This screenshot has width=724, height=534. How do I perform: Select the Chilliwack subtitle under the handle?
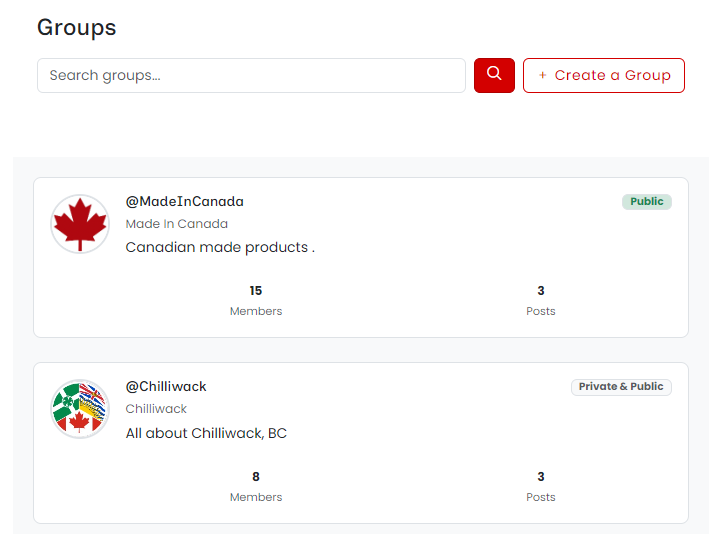(156, 409)
